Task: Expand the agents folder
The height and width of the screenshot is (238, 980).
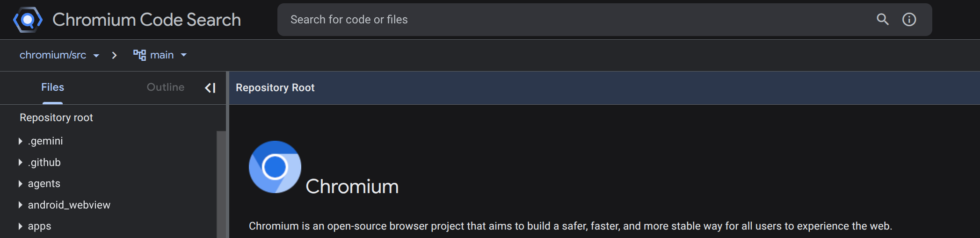Action: pyautogui.click(x=21, y=184)
